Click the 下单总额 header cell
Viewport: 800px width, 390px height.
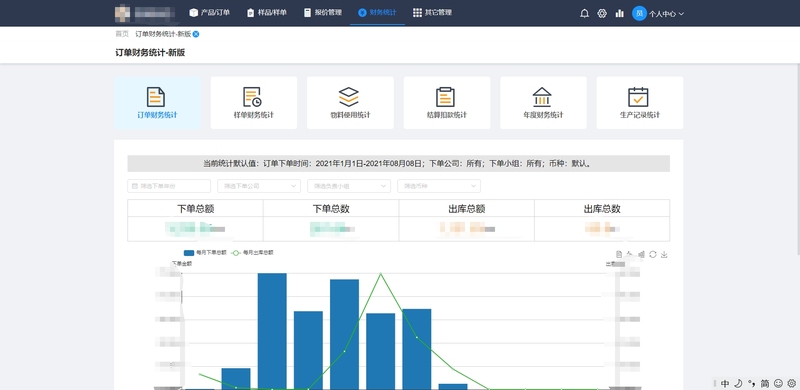195,208
